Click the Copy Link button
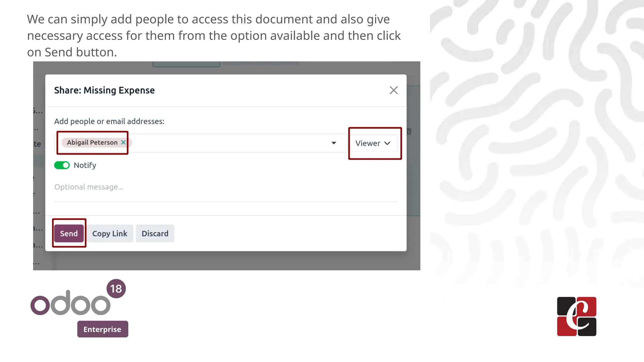 tap(110, 233)
